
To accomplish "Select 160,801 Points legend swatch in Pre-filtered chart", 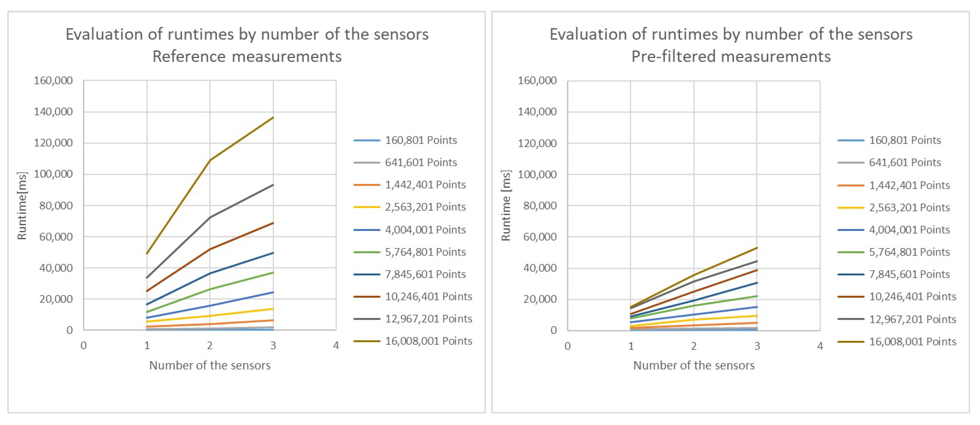I will 851,140.
